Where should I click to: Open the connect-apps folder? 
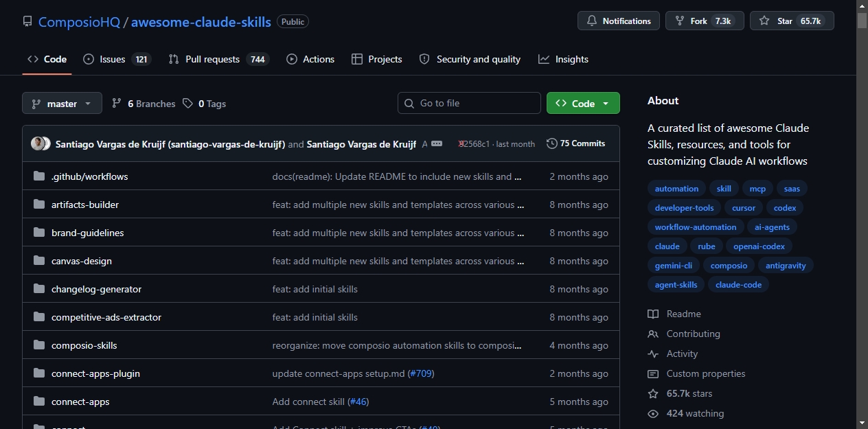(80, 402)
